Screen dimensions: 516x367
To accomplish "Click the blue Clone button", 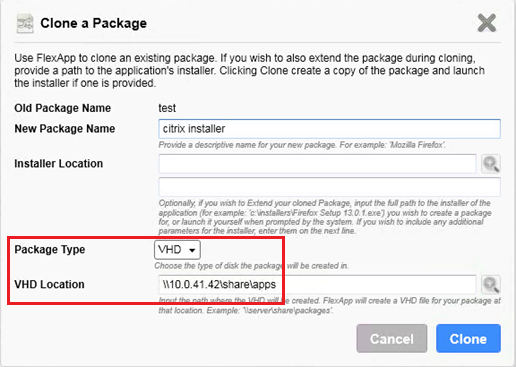I will pyautogui.click(x=468, y=339).
